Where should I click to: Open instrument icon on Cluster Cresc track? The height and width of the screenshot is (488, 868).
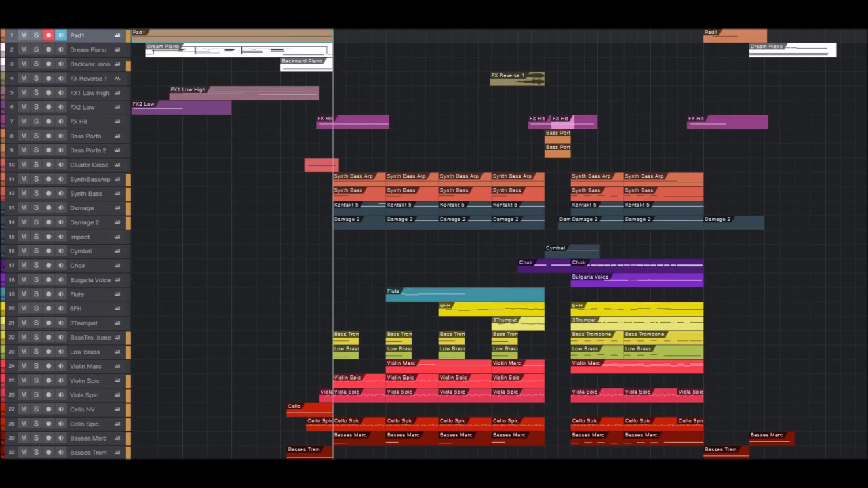117,165
